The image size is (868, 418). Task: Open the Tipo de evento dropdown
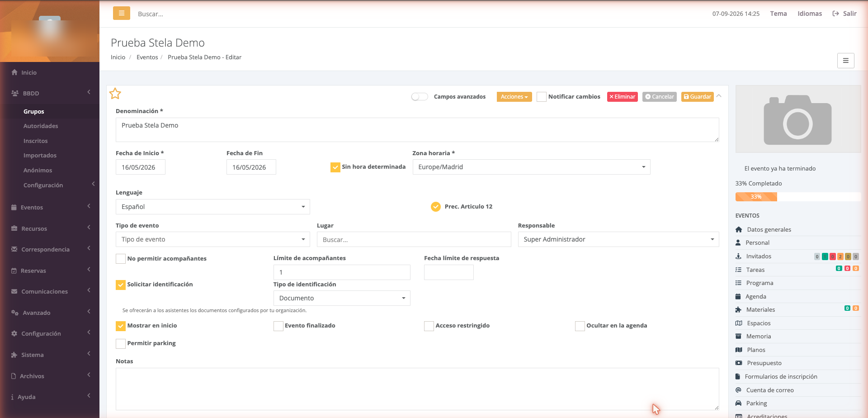click(212, 239)
